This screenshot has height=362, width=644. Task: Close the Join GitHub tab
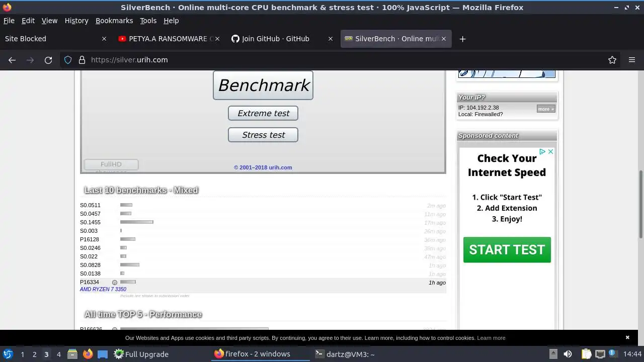click(x=331, y=39)
